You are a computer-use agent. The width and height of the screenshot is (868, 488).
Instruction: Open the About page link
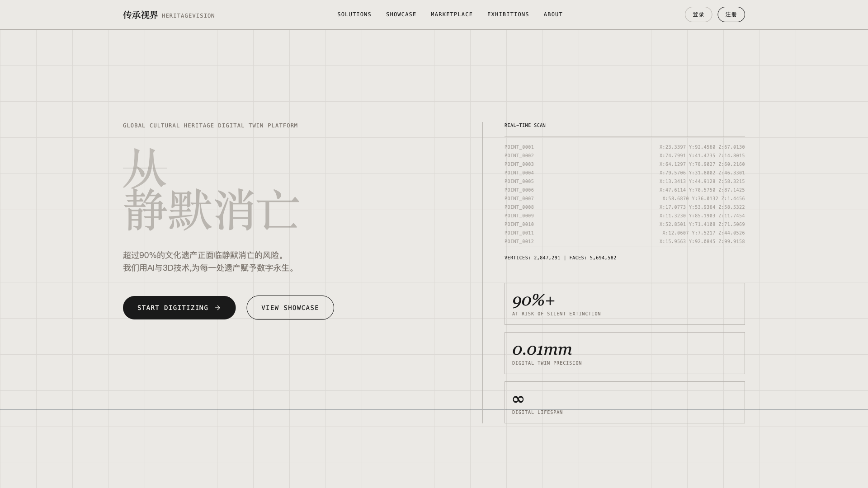coord(552,14)
